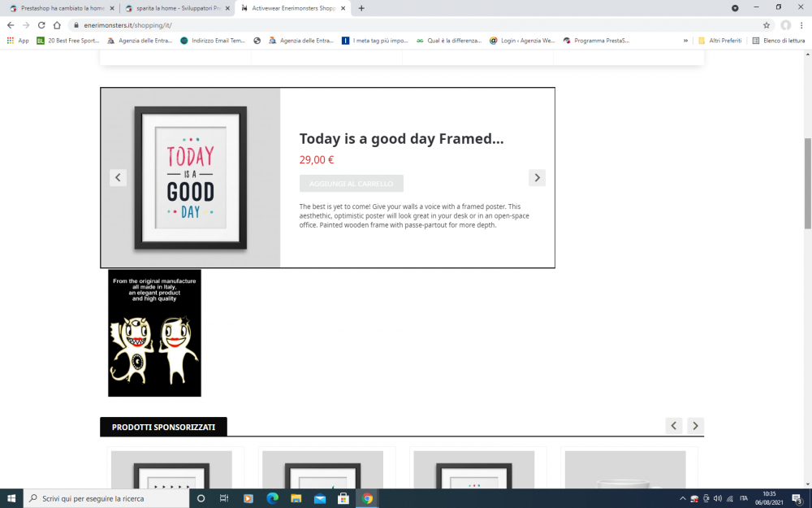Open '20 Best Free Sport...' bookmark
This screenshot has height=508, width=812.
[x=68, y=41]
